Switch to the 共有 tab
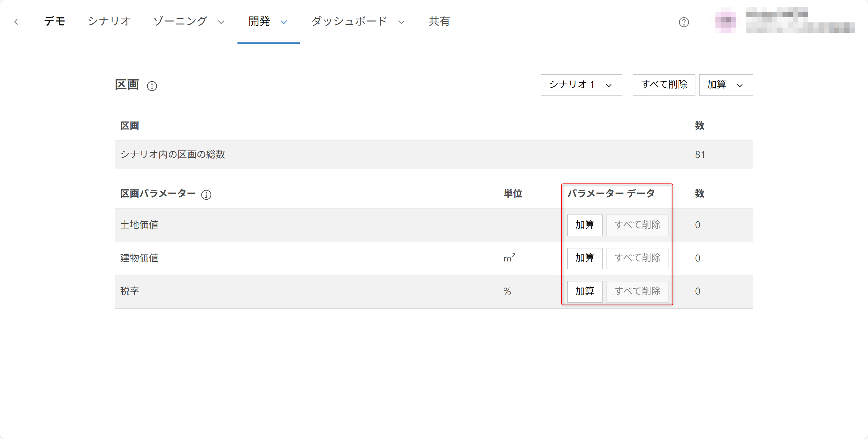 coord(439,22)
